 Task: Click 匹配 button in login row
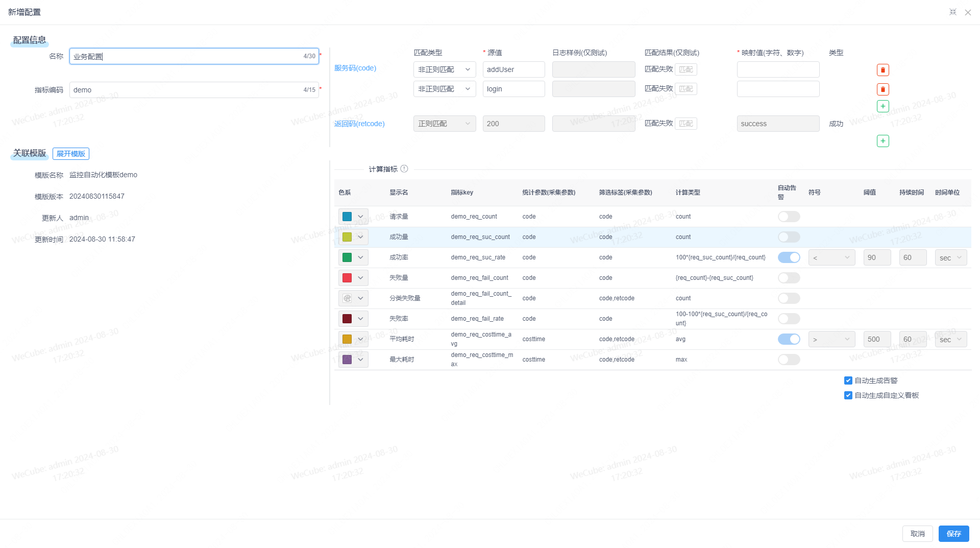point(686,89)
